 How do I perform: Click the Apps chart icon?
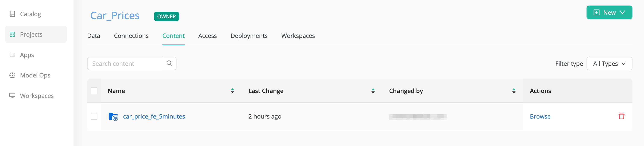(x=12, y=55)
